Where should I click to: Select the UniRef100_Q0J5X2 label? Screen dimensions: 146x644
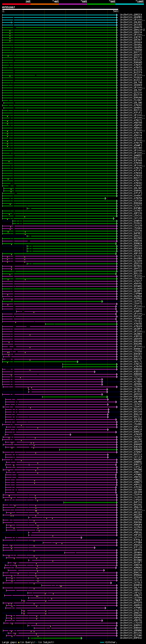[x=131, y=392]
